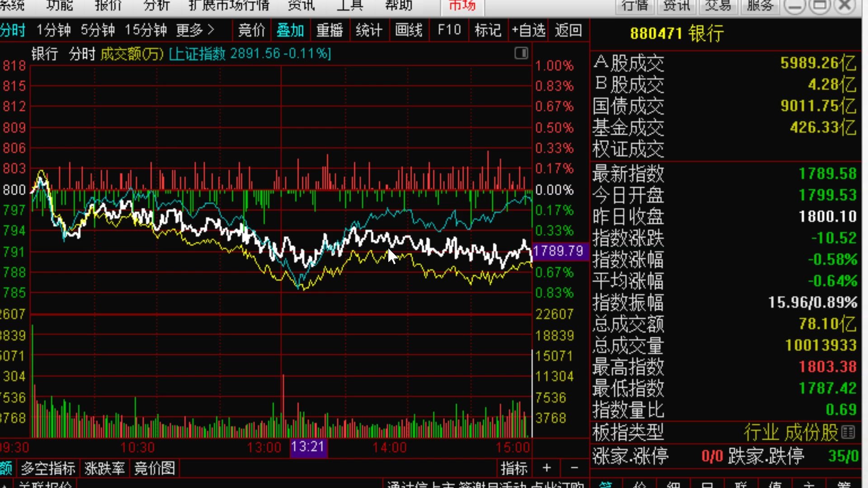
Task: Click the 涨家.涨停 count 0/0
Action: (x=712, y=456)
